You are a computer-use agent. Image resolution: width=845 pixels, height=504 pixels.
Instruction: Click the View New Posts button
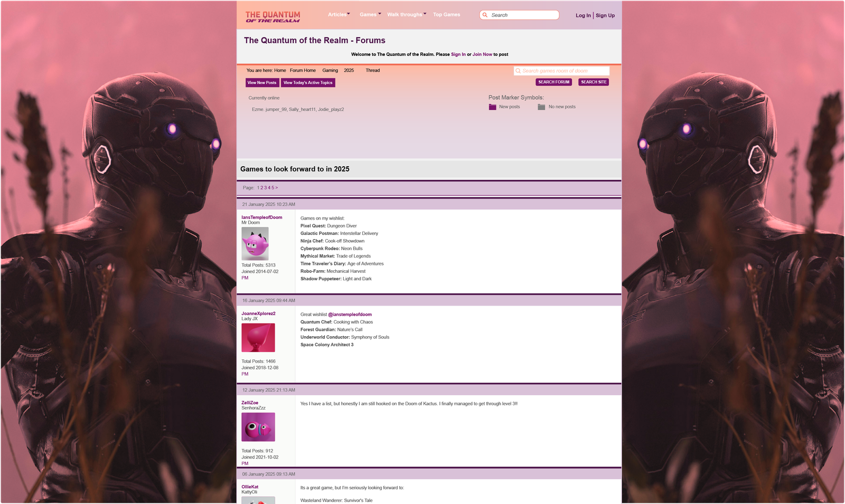tap(262, 83)
